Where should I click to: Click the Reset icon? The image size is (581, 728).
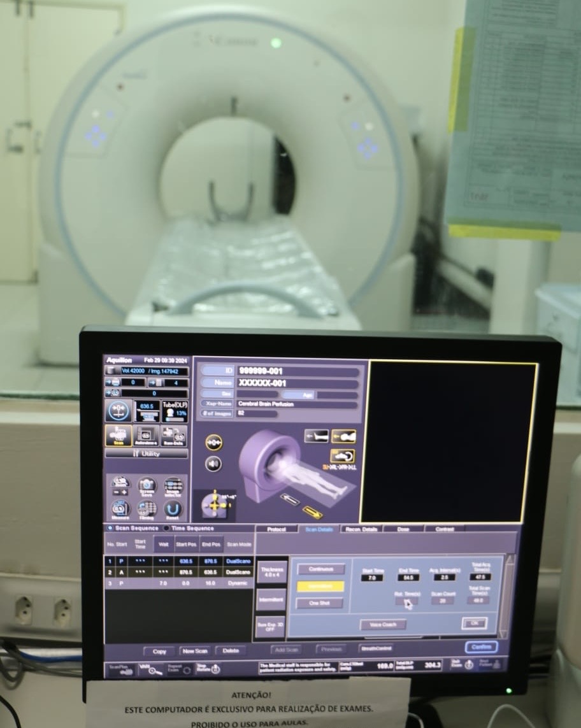click(173, 508)
